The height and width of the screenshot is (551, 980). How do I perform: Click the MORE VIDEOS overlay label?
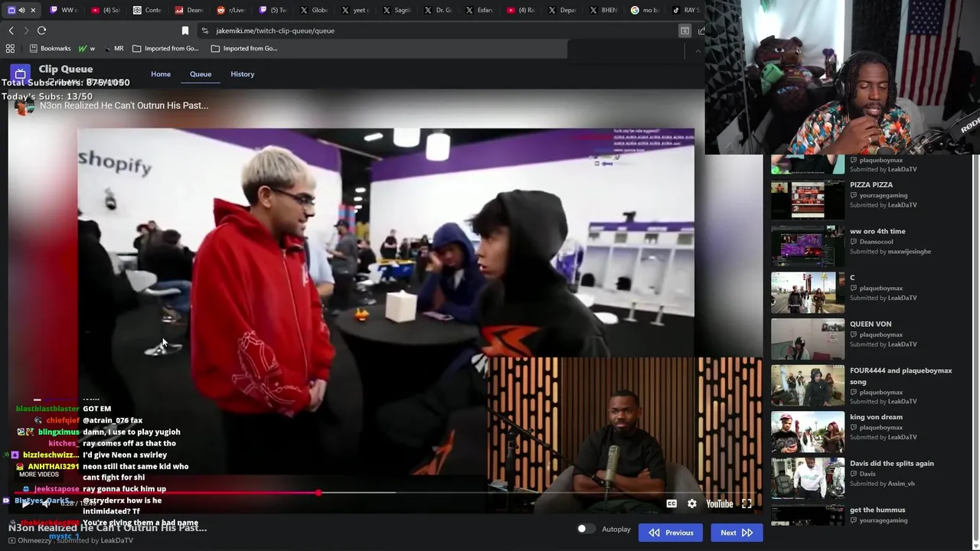pyautogui.click(x=38, y=474)
